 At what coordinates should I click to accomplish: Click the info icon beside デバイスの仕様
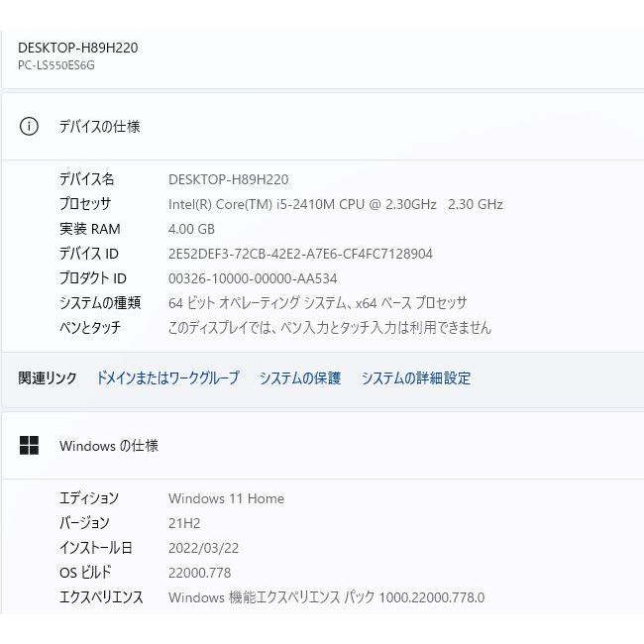[30, 127]
